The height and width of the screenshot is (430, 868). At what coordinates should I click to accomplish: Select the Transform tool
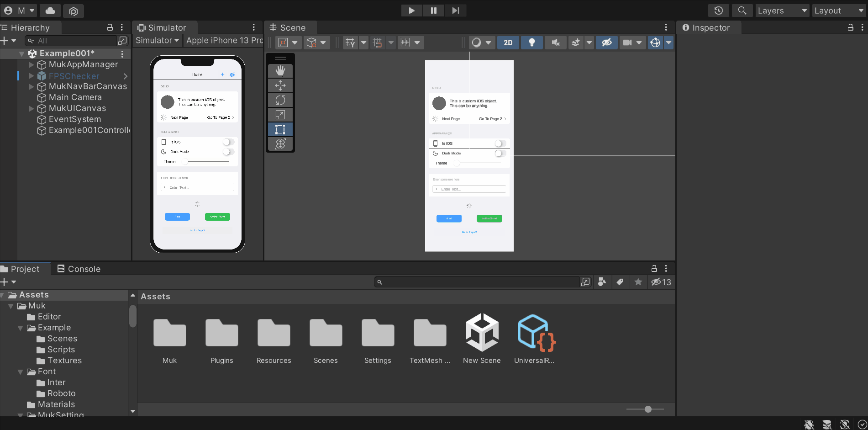coord(280,144)
